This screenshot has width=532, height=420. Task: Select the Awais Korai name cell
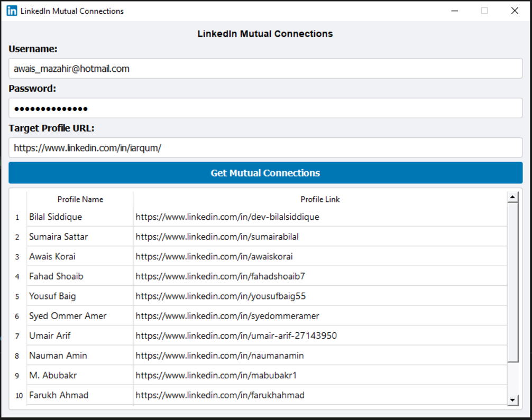(x=80, y=257)
